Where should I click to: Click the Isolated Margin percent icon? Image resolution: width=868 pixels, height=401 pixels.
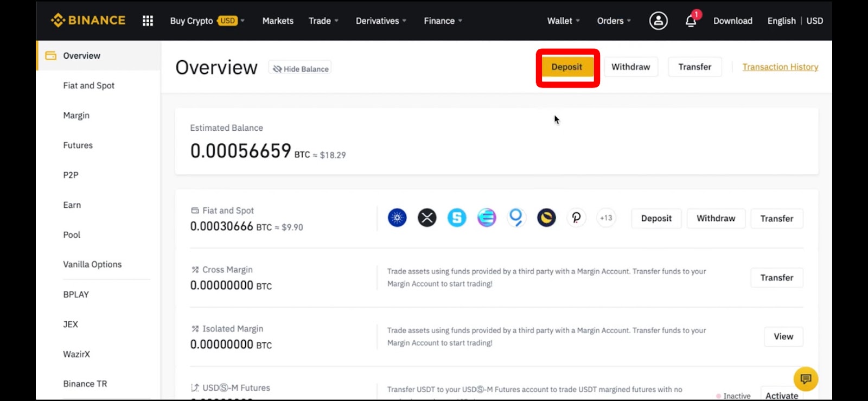(195, 329)
